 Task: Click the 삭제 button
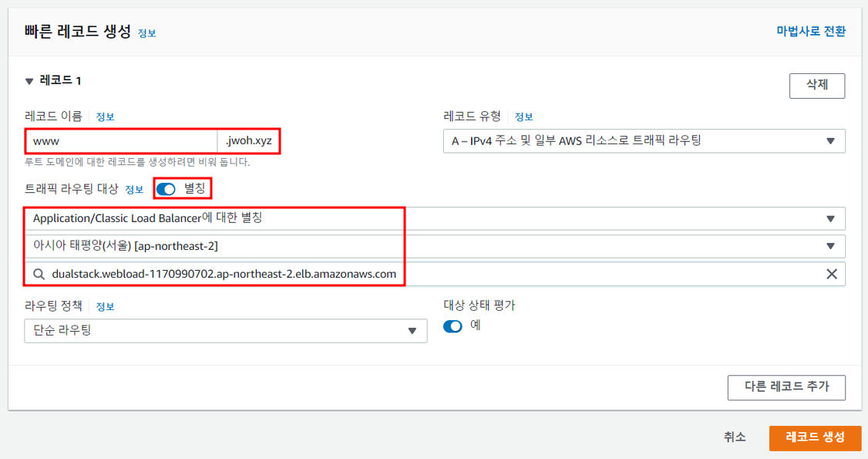(816, 86)
